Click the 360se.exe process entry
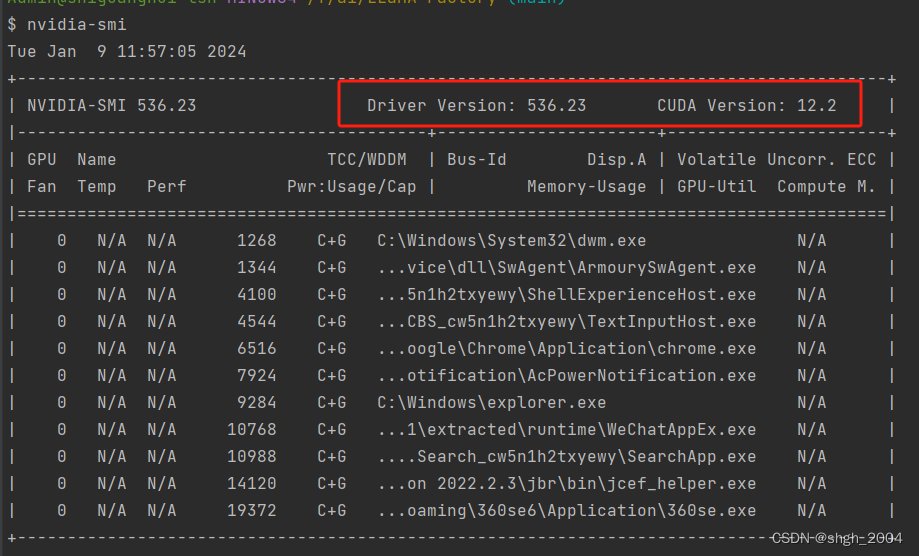 [567, 510]
